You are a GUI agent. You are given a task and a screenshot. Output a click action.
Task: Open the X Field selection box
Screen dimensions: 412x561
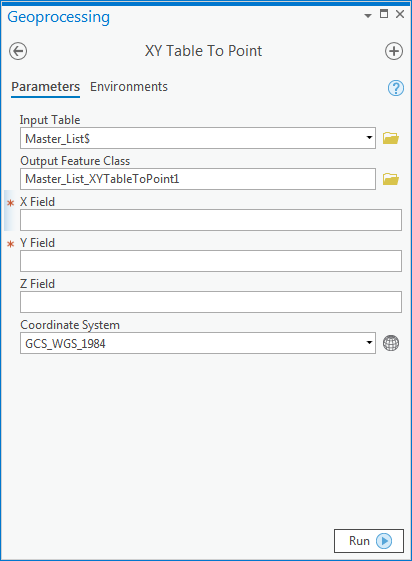[x=211, y=220]
